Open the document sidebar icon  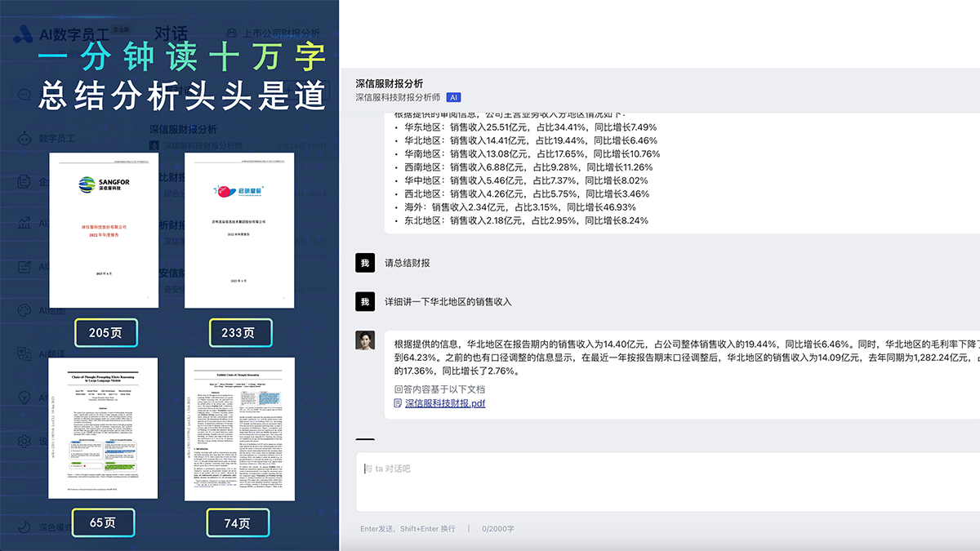pos(24,181)
